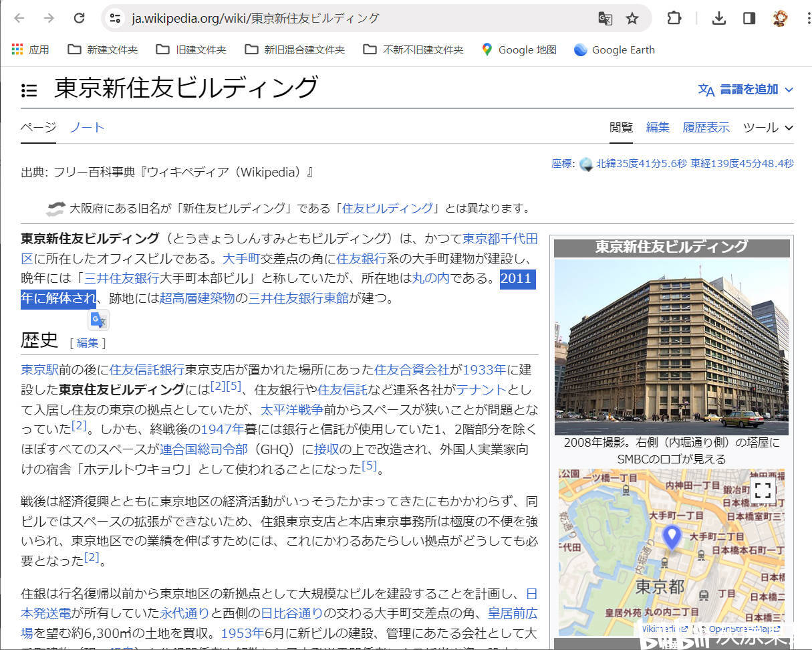
Task: Open the 新旧混合建文件夹 bookmark folder
Action: pos(295,49)
